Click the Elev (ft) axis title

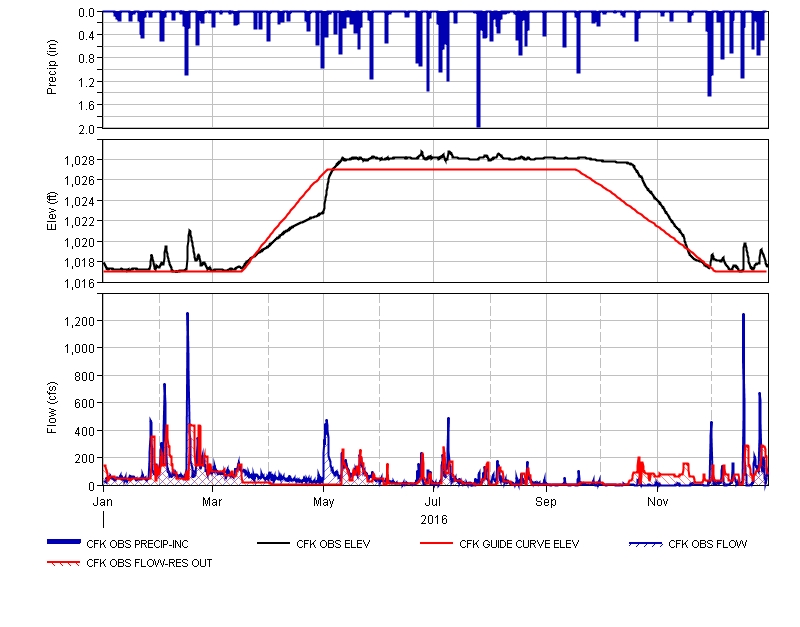point(52,211)
